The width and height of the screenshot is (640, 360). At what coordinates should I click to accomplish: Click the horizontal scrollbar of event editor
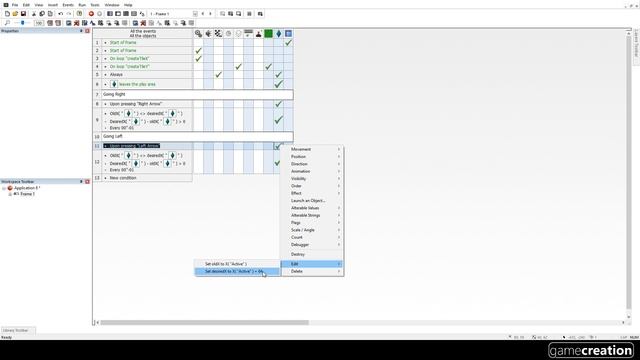(204, 322)
